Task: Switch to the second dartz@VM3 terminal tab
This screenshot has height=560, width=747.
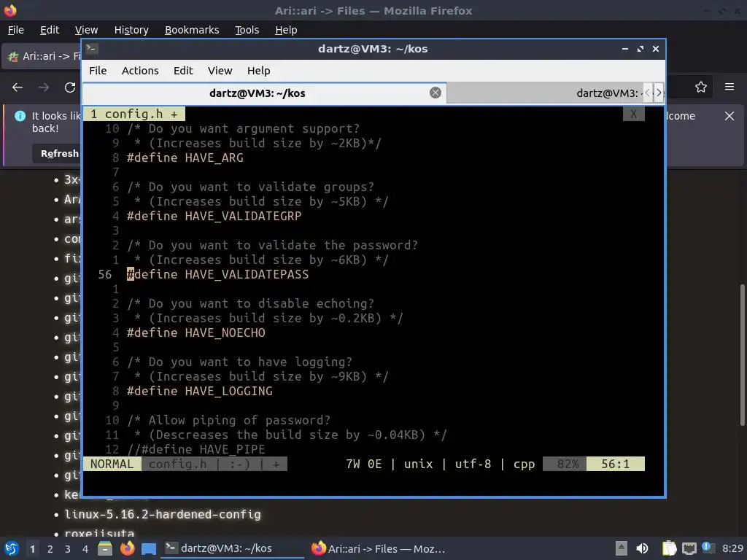Action: pos(544,93)
